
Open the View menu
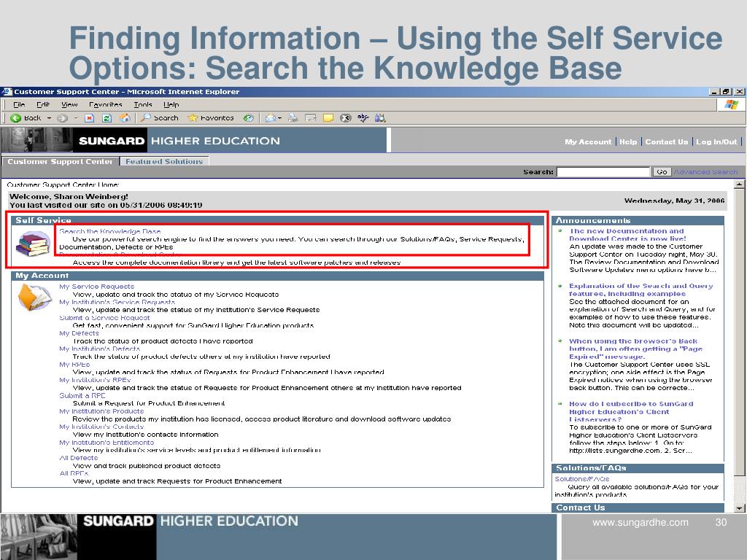(69, 104)
